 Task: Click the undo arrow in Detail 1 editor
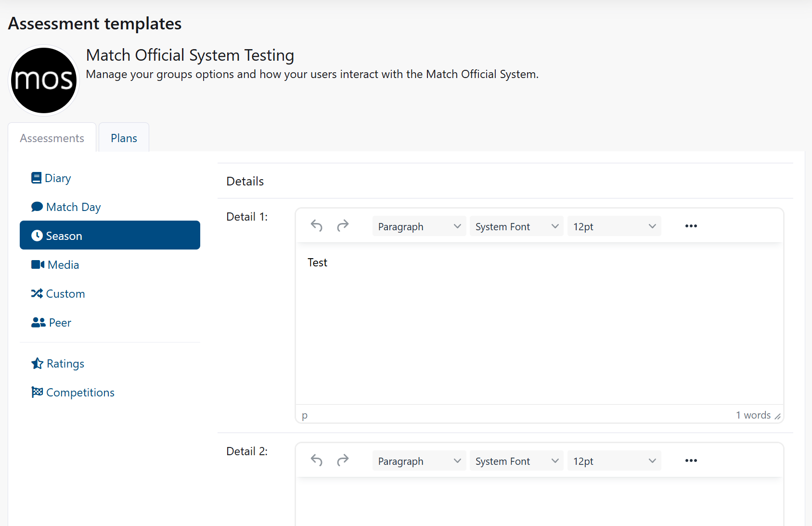pos(316,226)
